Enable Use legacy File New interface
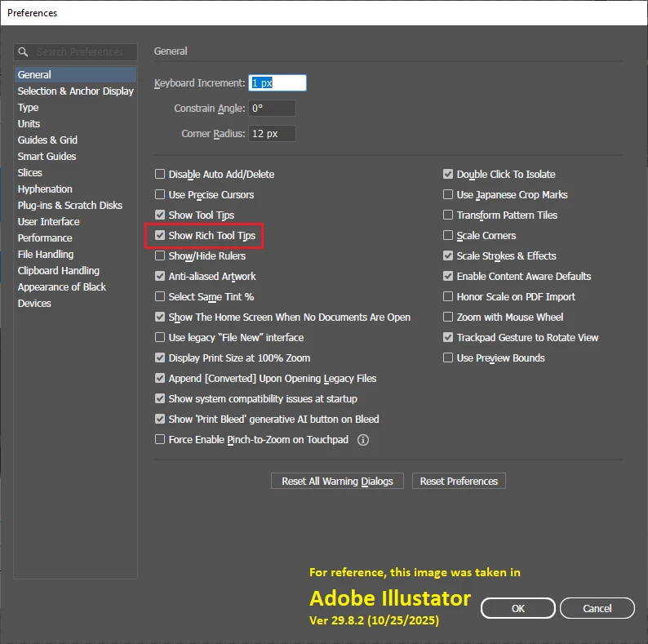 tap(160, 337)
